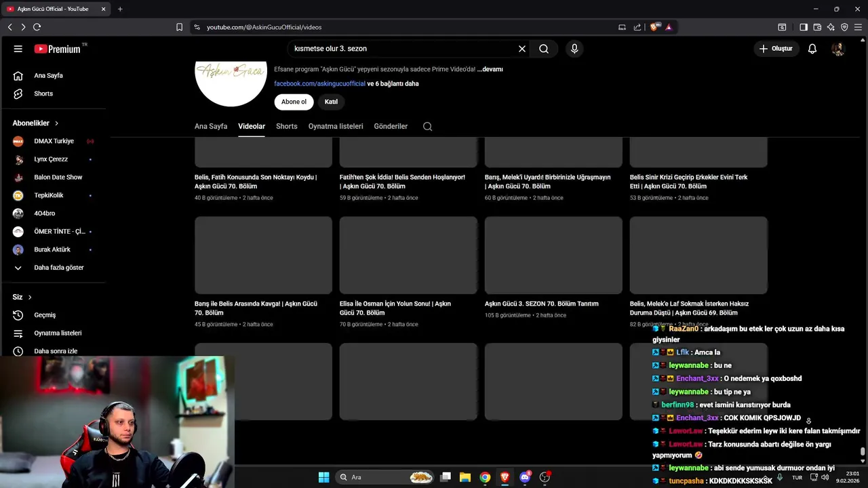Switch to channel Shorts tab

coord(286,126)
